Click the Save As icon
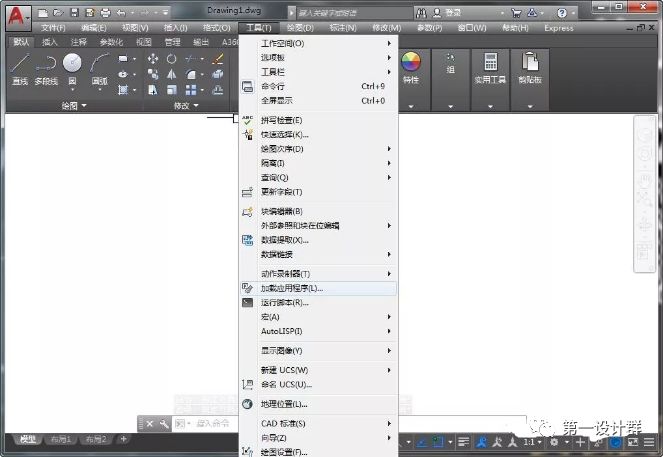 (x=90, y=13)
